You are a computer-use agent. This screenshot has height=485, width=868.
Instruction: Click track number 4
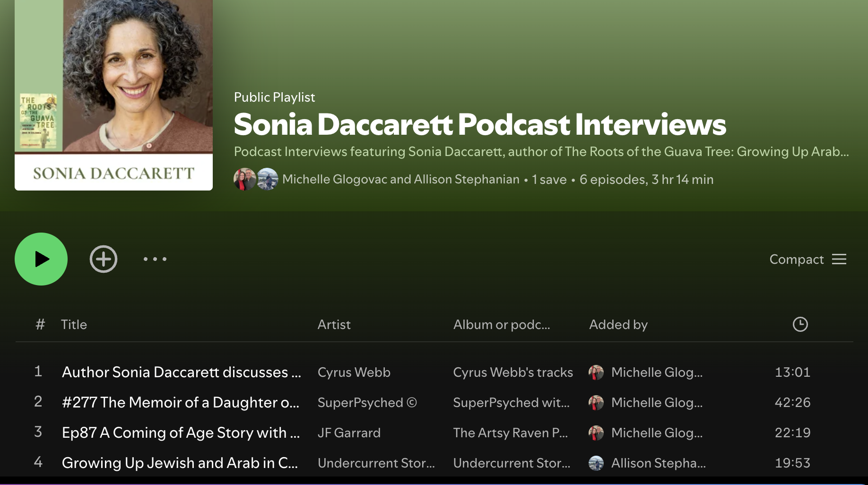(38, 462)
